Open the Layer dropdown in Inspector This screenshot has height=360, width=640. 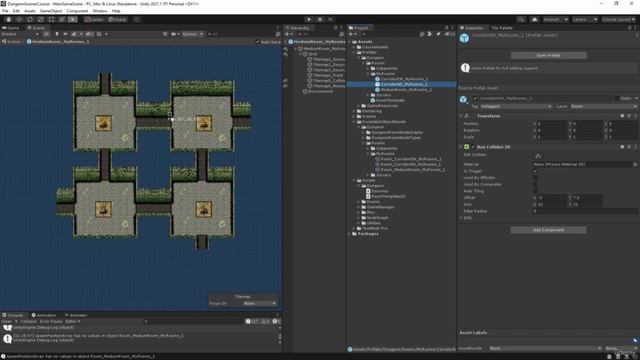pyautogui.click(x=603, y=107)
